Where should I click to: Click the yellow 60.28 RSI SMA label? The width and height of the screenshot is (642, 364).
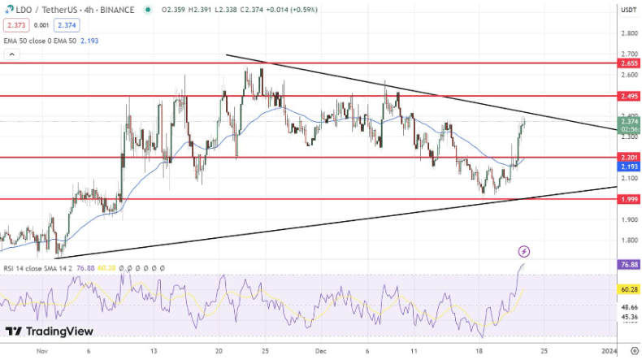[628, 288]
